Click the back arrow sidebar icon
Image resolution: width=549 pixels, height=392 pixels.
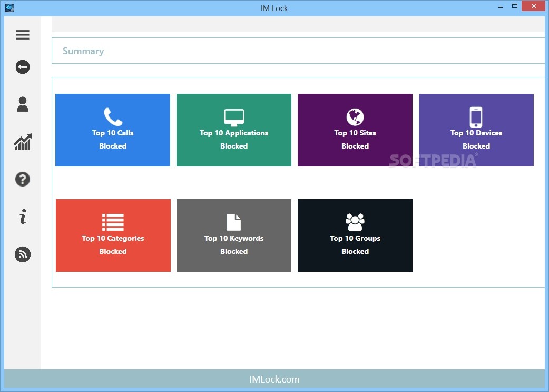coord(23,67)
